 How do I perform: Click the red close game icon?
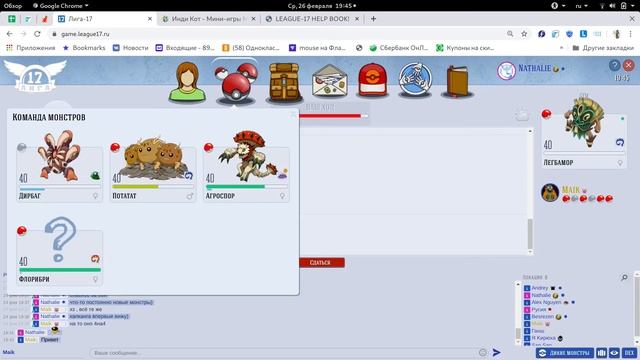point(629,65)
